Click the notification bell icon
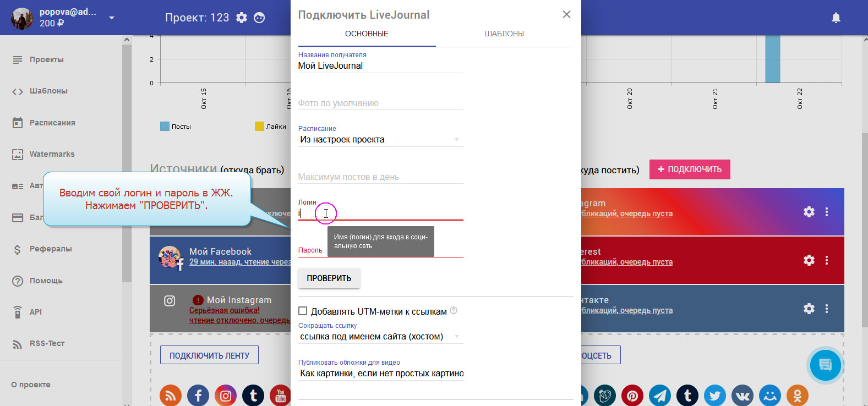The width and height of the screenshot is (868, 406). point(836,18)
